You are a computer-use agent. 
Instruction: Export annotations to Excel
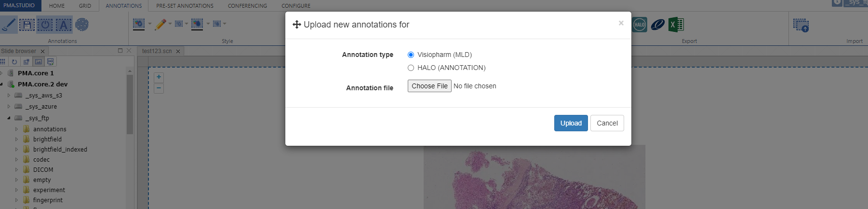(676, 25)
